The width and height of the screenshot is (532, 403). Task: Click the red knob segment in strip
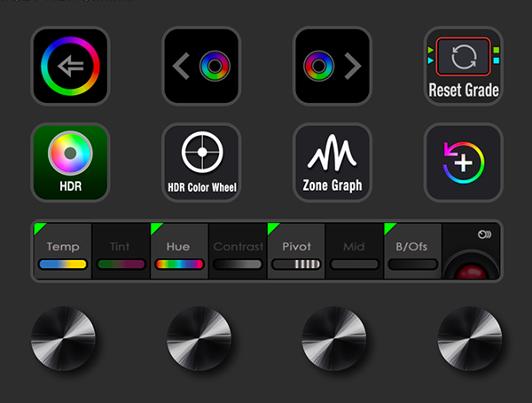pyautogui.click(x=472, y=251)
